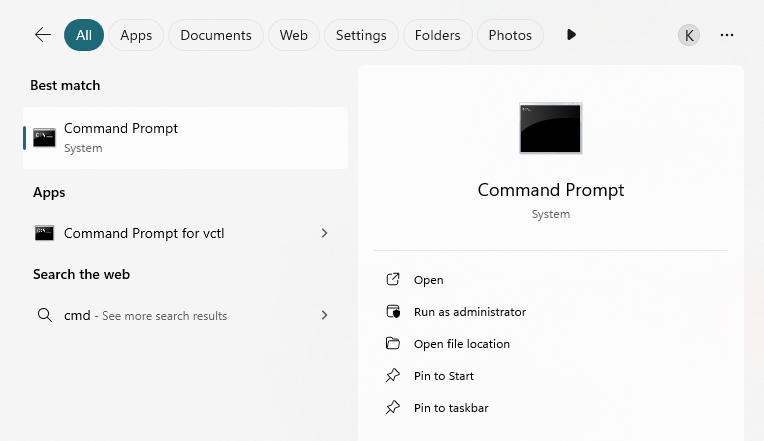This screenshot has height=441, width=764.
Task: Open the K user account avatar
Action: click(689, 35)
